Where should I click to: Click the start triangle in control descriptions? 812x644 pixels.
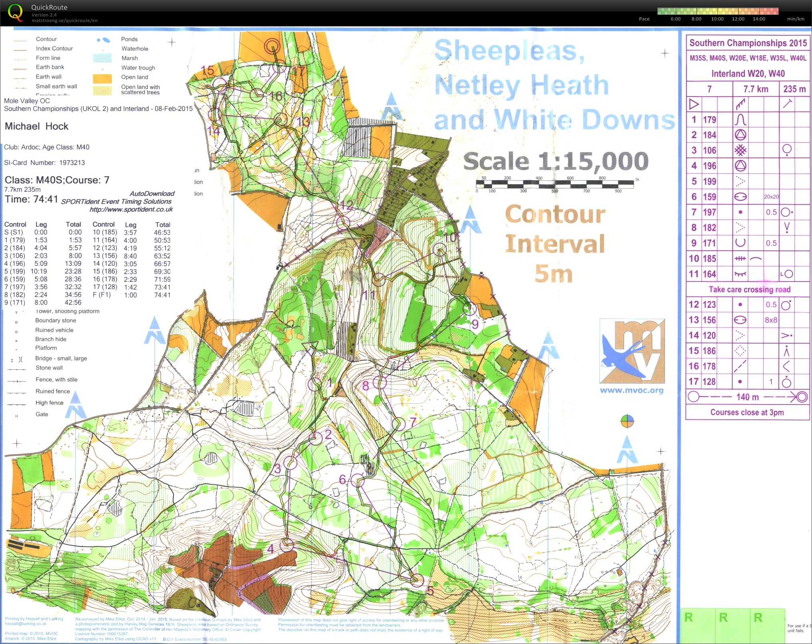(694, 104)
